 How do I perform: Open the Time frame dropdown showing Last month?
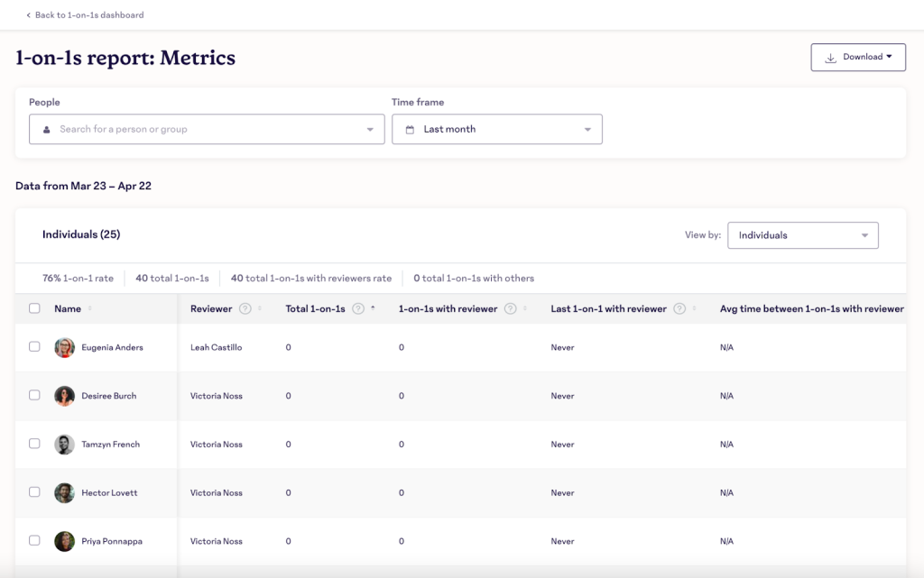tap(497, 129)
